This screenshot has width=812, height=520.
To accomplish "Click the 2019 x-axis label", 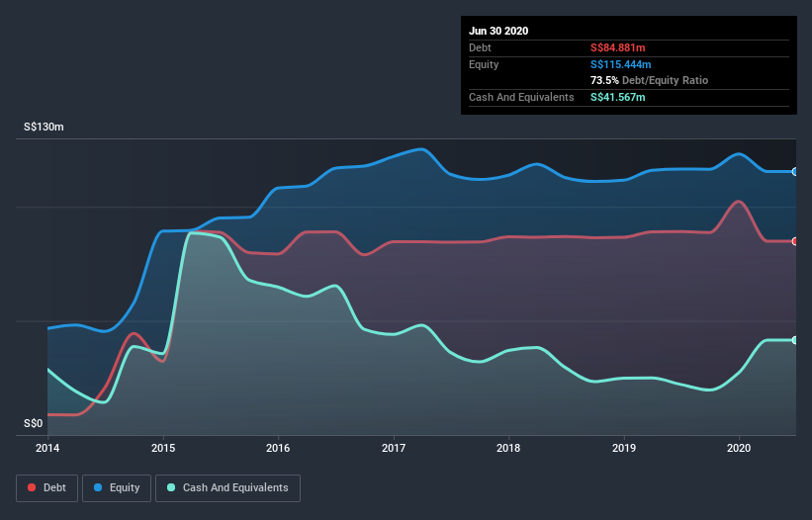I will (624, 448).
